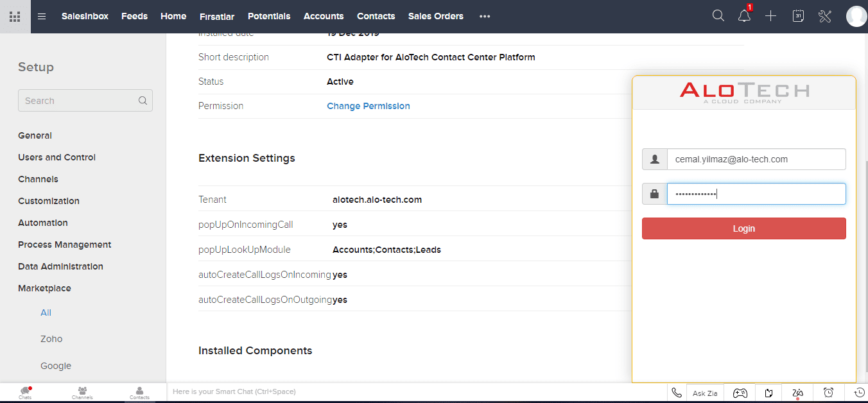Click the alarm clock reminders icon
The width and height of the screenshot is (868, 403).
click(x=829, y=393)
